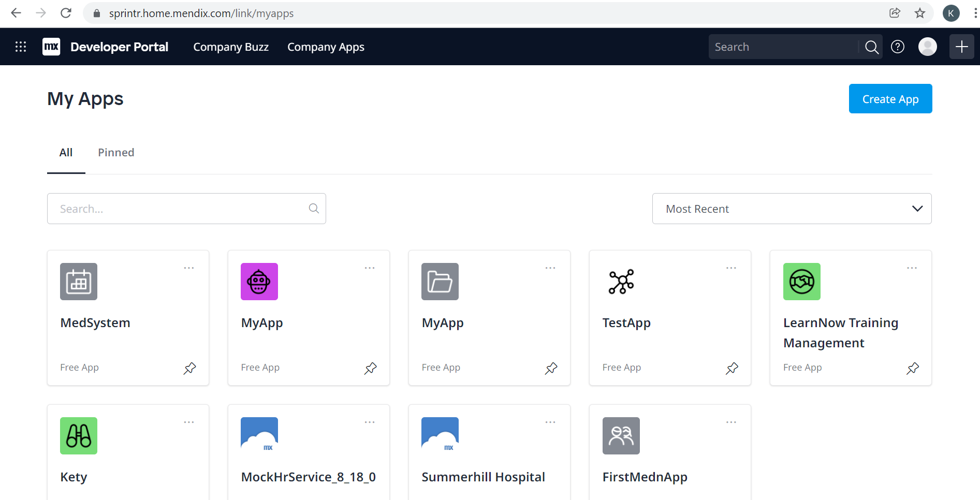Viewport: 980px width, 500px height.
Task: Open the Mendix Developer Portal home logo
Action: click(51, 47)
